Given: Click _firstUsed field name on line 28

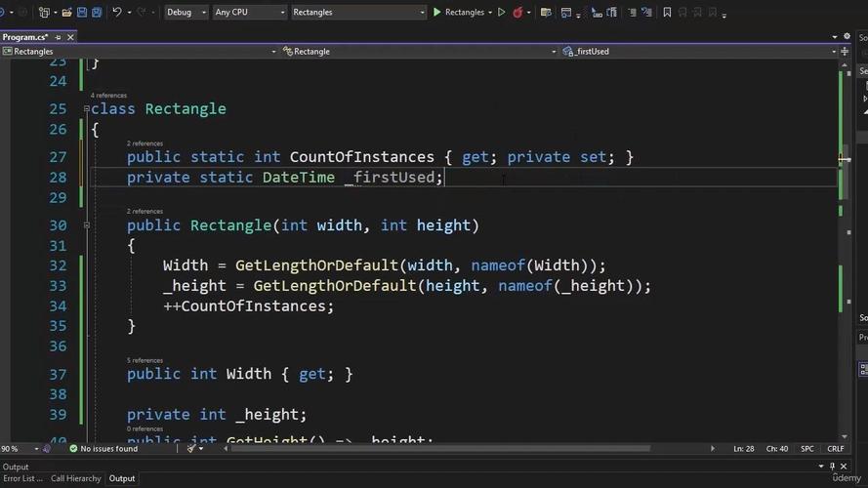Looking at the screenshot, I should 390,178.
